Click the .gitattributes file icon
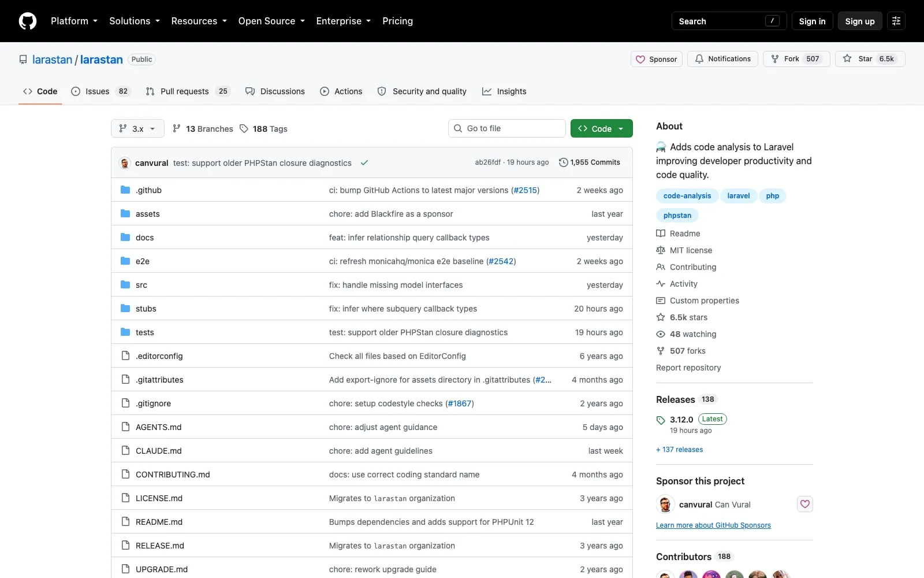Image resolution: width=924 pixels, height=578 pixels. (125, 379)
